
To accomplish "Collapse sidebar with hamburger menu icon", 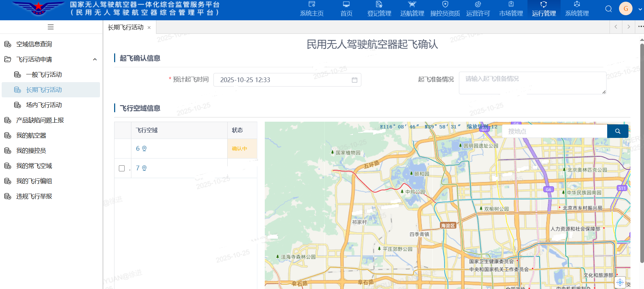I will point(51,27).
